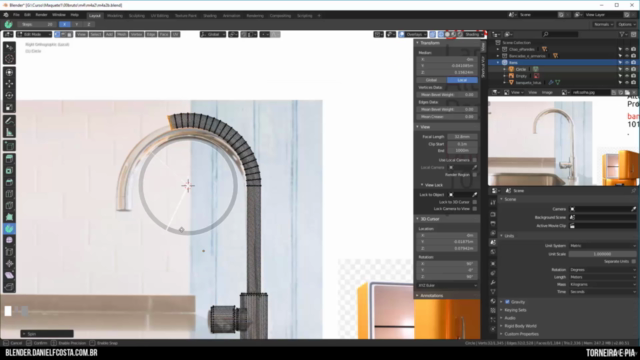Click the Blender logo menu icon
640x360 pixels.
[x=6, y=15]
